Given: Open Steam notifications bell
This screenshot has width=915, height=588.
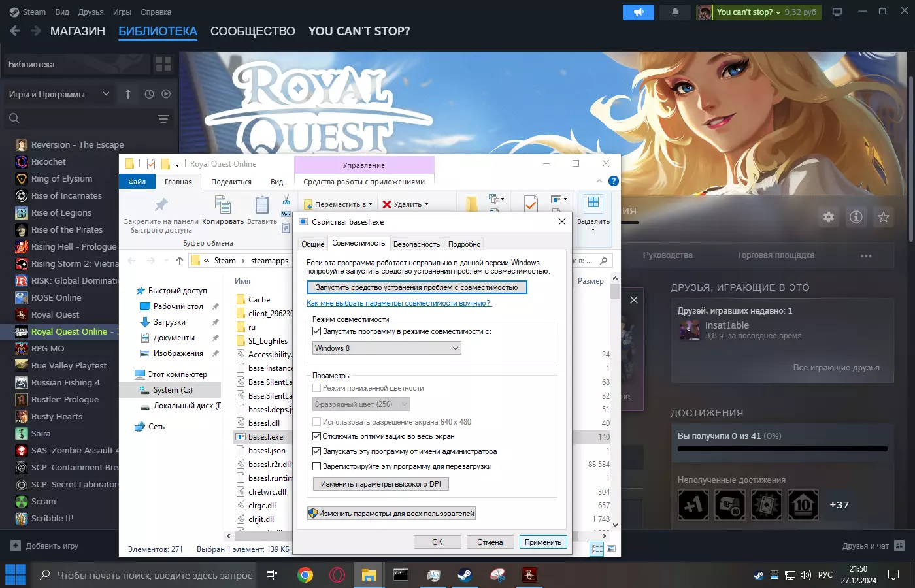Looking at the screenshot, I should [675, 12].
